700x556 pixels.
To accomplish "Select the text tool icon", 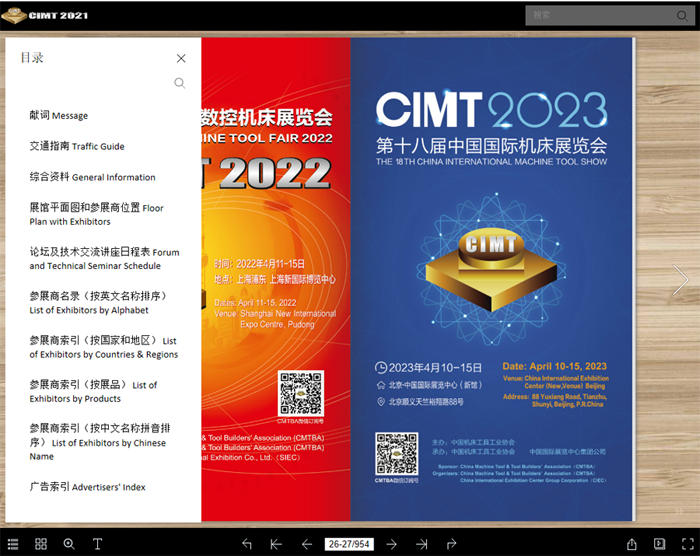I will 97,544.
